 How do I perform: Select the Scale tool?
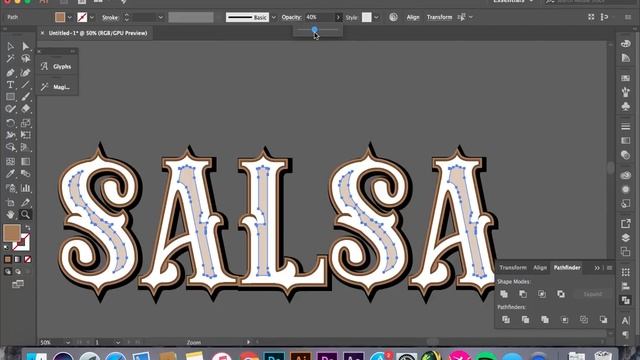[x=26, y=123]
